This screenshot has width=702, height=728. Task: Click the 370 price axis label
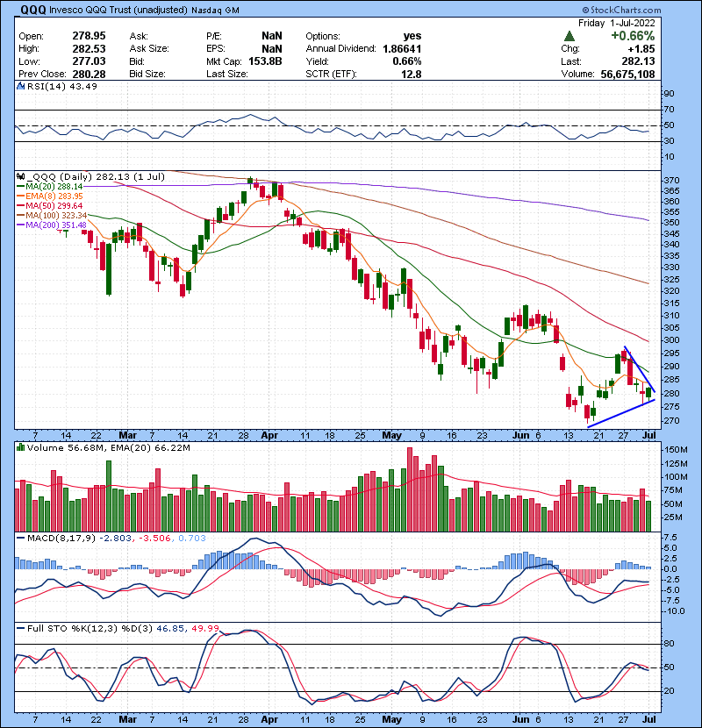tap(672, 180)
